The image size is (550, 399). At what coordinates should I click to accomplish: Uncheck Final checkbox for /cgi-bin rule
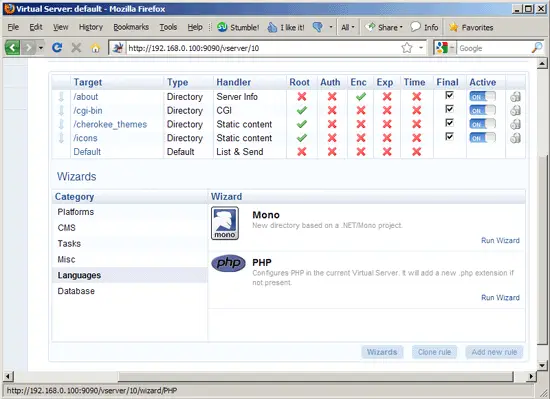449,109
